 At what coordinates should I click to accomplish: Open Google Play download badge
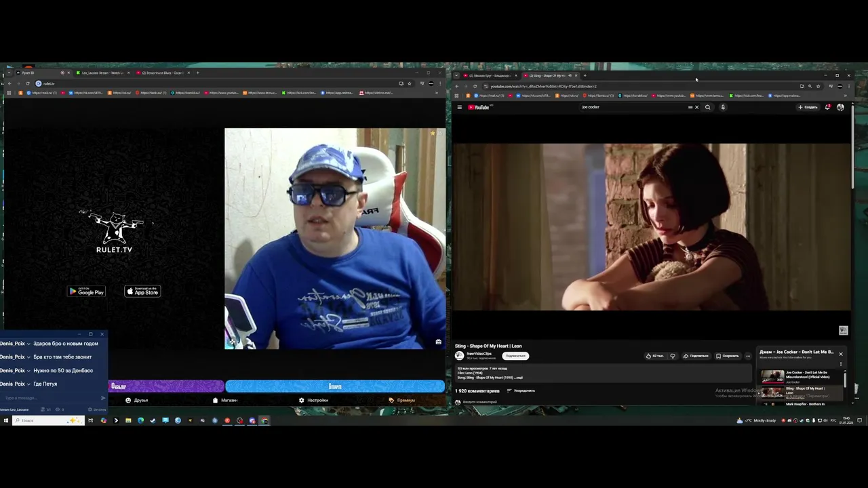pos(86,291)
